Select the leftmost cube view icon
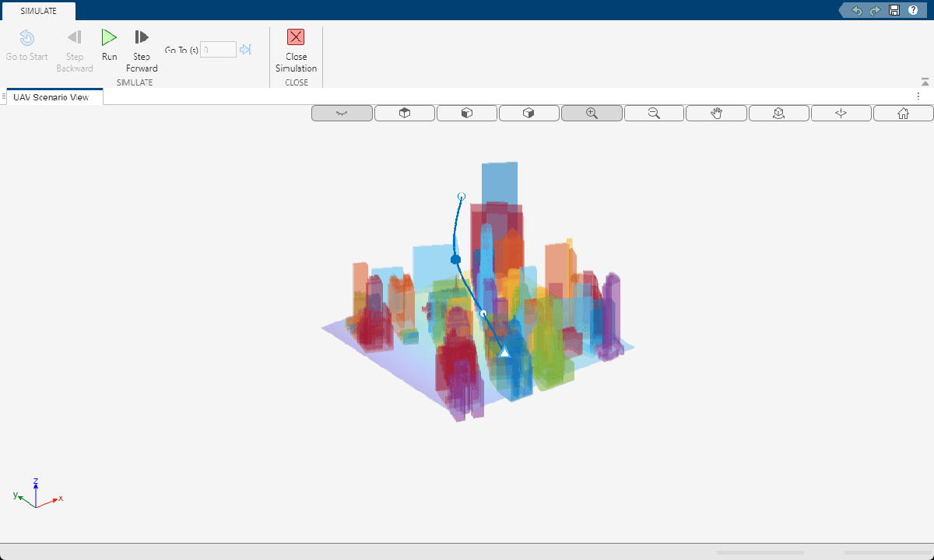The width and height of the screenshot is (934, 560). coord(404,114)
